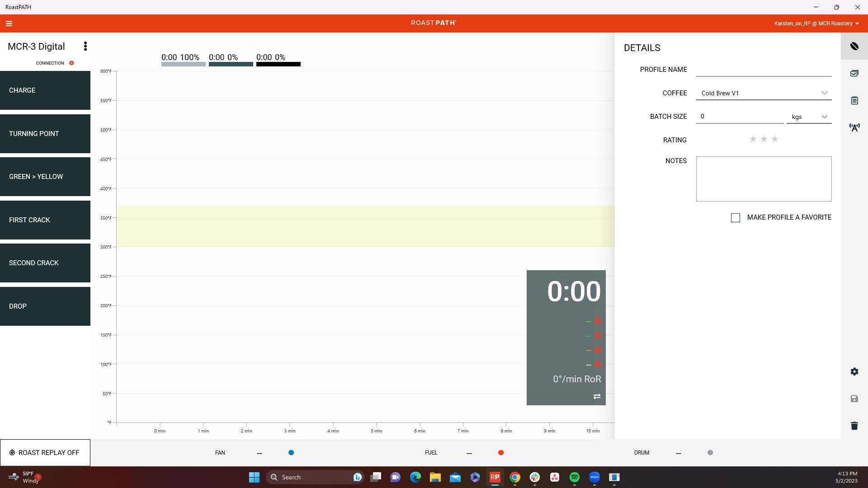Toggle the orange curve red indicator
Viewport: 868px width, 488px height.
coord(598,350)
